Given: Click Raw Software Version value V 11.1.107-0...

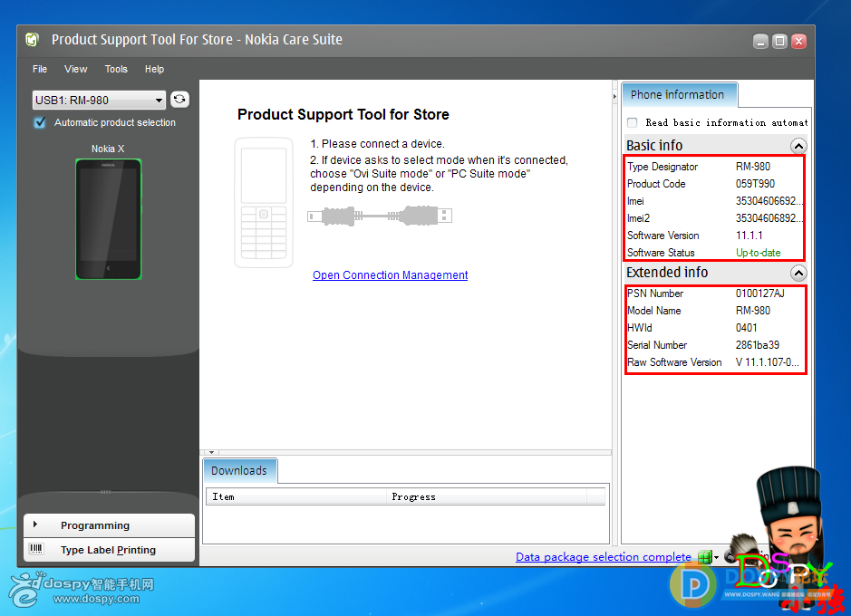Looking at the screenshot, I should pos(768,362).
